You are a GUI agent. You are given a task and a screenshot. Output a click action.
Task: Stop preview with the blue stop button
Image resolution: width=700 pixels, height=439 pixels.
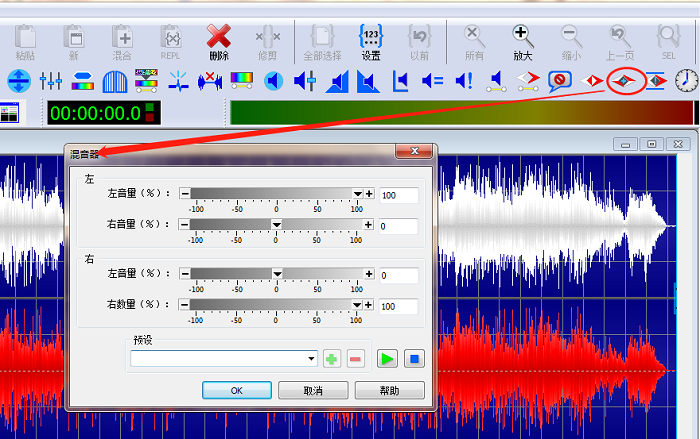pos(415,358)
